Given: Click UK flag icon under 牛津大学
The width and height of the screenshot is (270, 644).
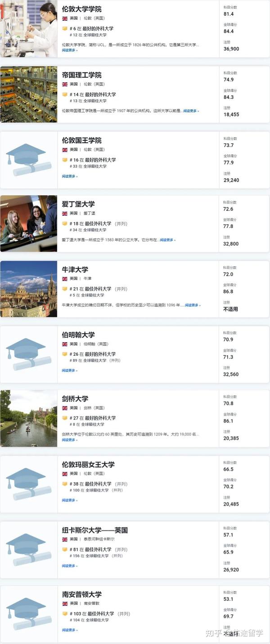Looking at the screenshot, I should [x=65, y=279].
